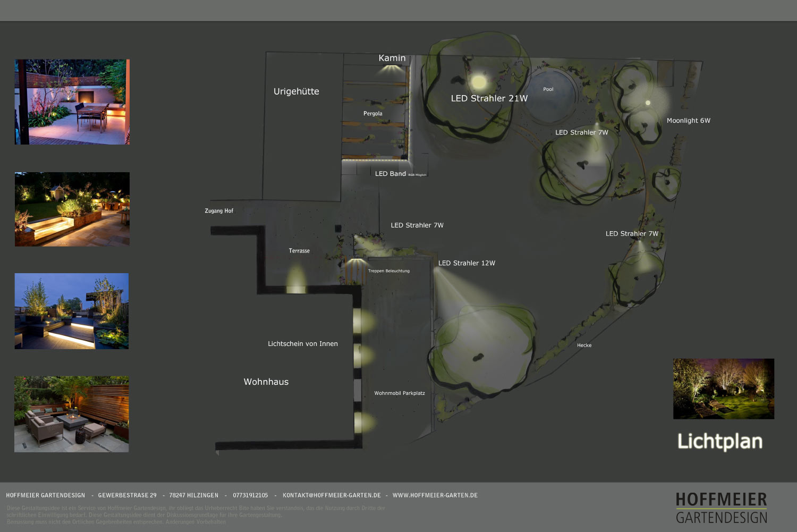Open the lounge sofa wooden fence photo

tap(72, 414)
